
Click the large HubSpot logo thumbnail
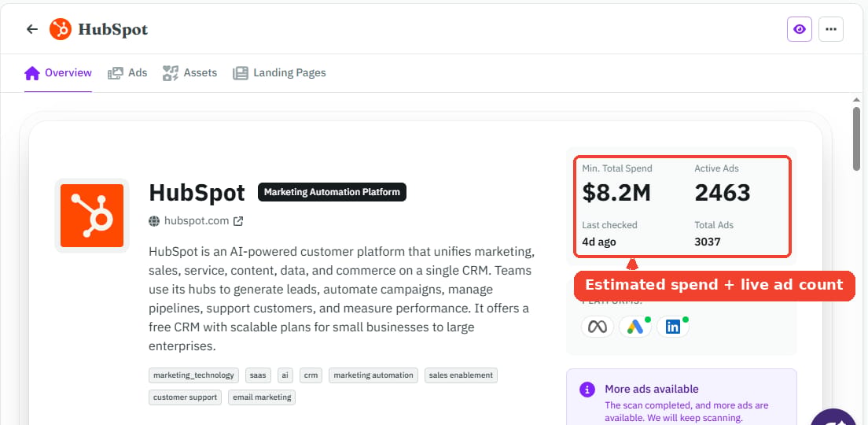pyautogui.click(x=92, y=216)
